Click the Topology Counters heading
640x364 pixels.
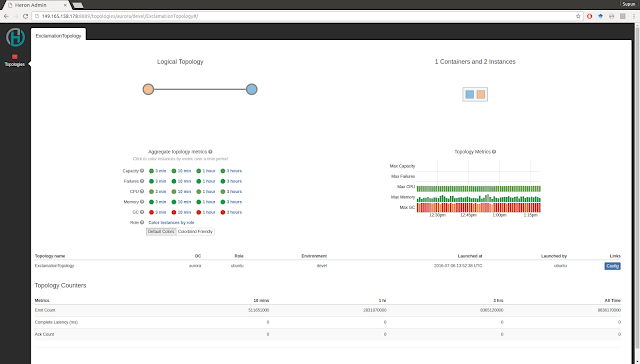(x=60, y=285)
